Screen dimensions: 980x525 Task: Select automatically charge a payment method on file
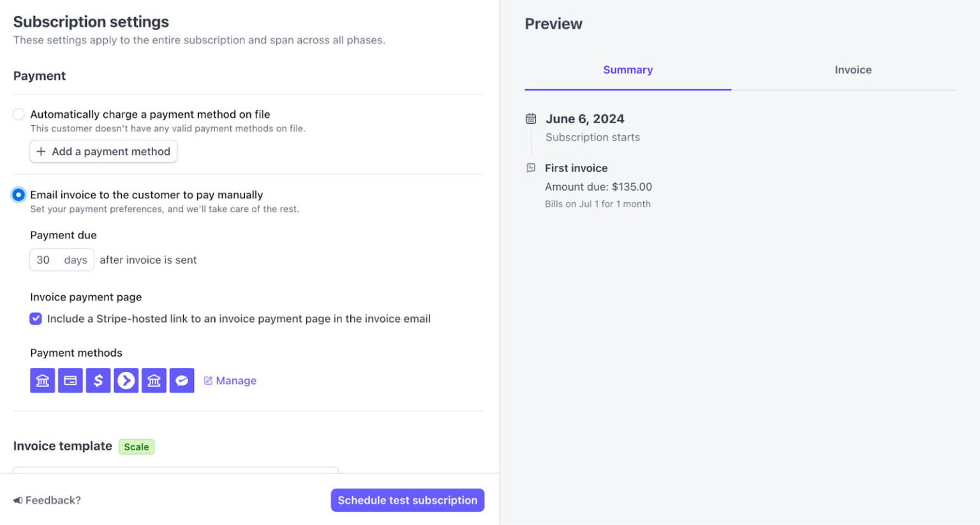(19, 114)
